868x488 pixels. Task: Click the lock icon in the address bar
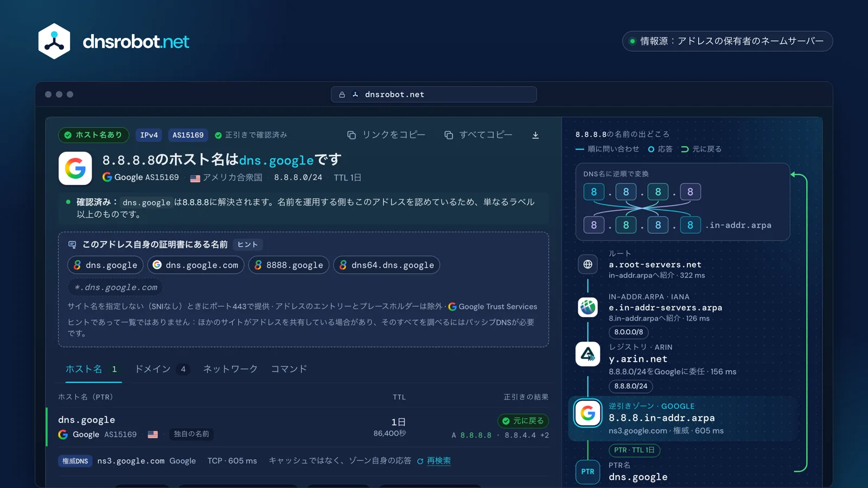coord(342,94)
